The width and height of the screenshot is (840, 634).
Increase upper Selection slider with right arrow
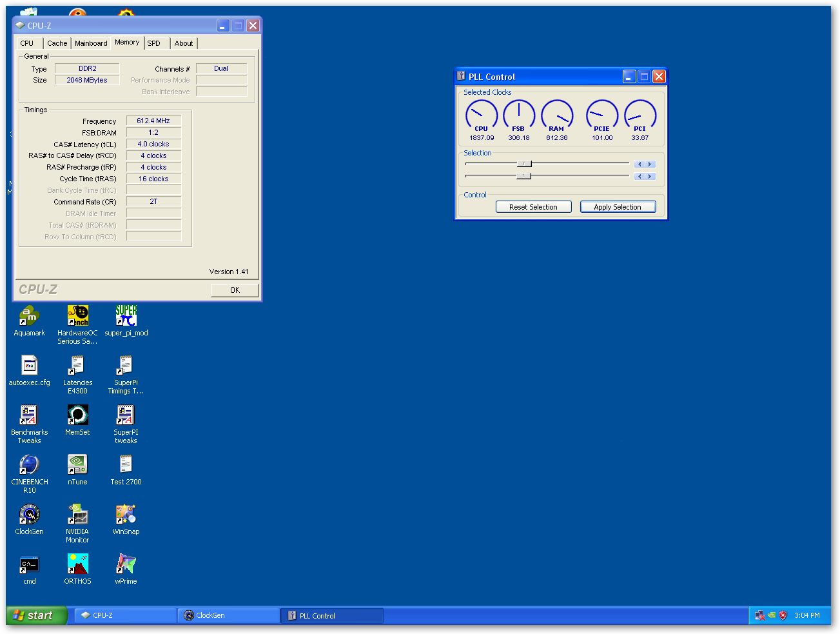pos(650,164)
